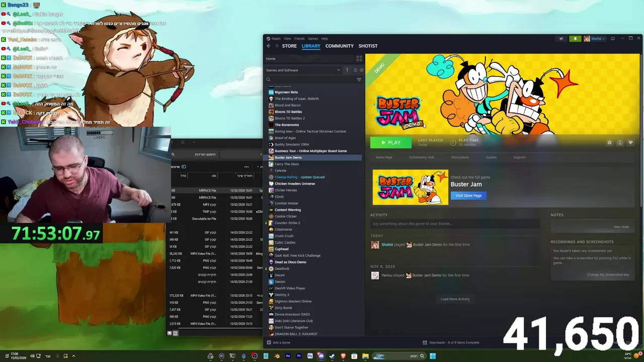This screenshot has height=362, width=644.
Task: Select Doki Doki Literature Club in list
Action: [x=293, y=321]
